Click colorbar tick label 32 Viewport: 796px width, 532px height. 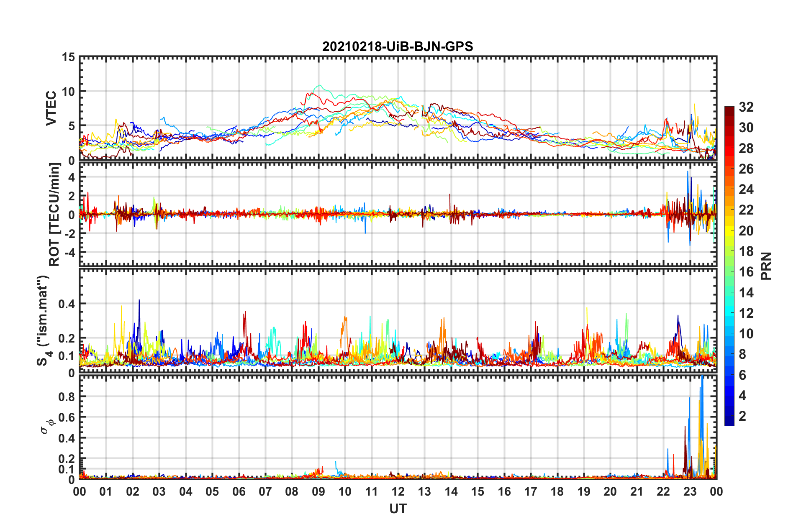746,107
